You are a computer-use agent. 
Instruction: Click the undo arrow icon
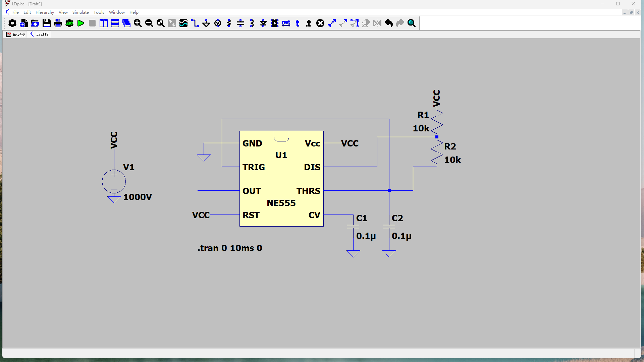tap(389, 23)
